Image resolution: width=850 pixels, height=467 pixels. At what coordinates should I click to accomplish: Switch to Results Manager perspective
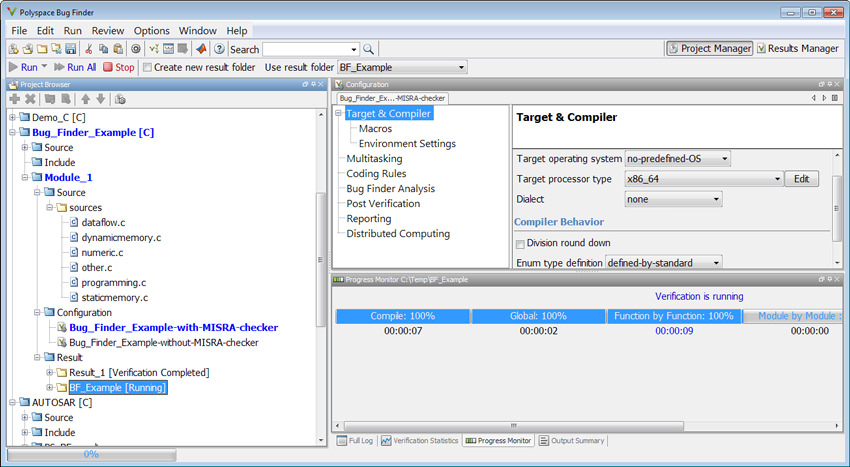pos(798,48)
